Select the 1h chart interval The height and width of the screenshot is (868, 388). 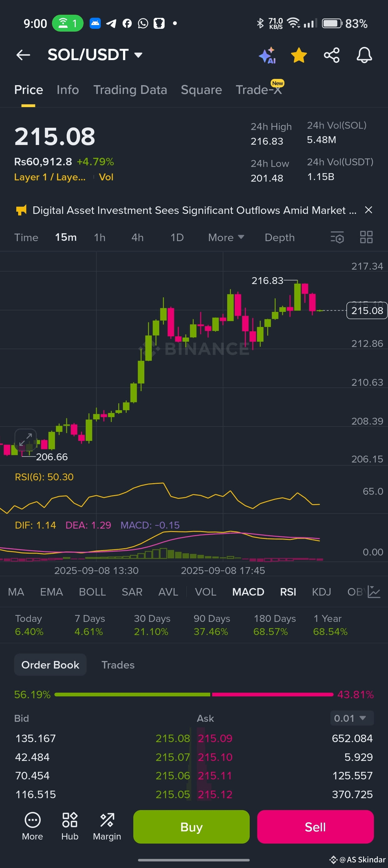pos(100,238)
